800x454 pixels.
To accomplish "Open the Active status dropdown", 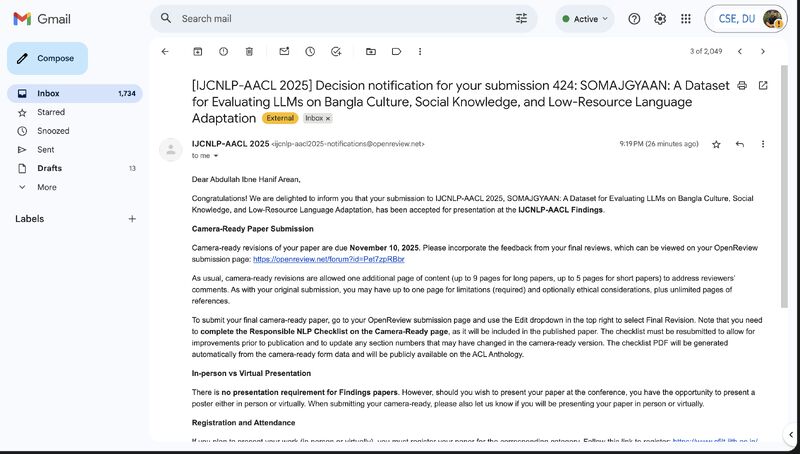I will click(585, 19).
